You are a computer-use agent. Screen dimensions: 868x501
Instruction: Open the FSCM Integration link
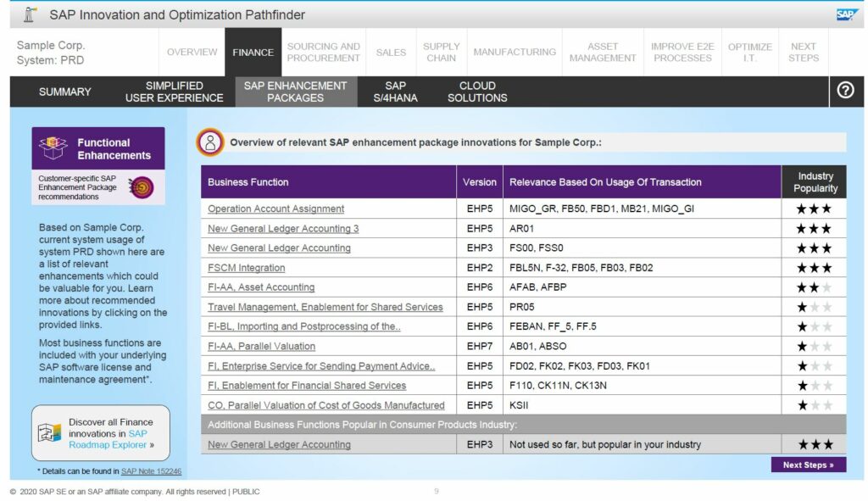pyautogui.click(x=247, y=268)
